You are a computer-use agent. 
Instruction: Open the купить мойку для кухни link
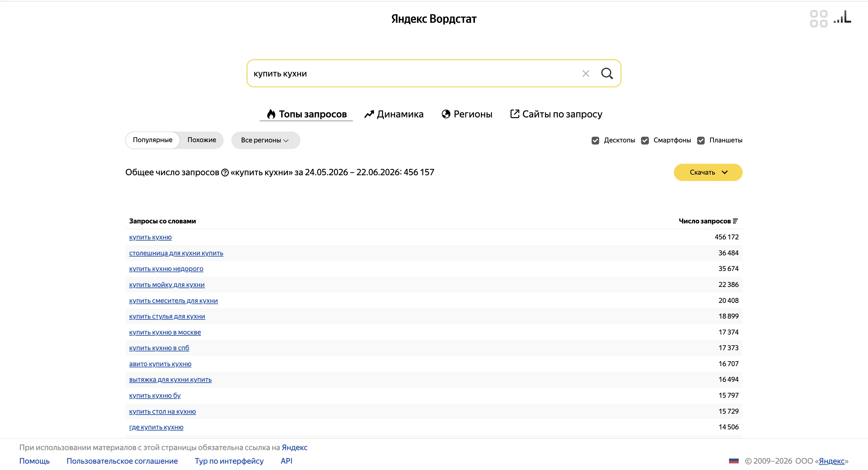point(167,285)
